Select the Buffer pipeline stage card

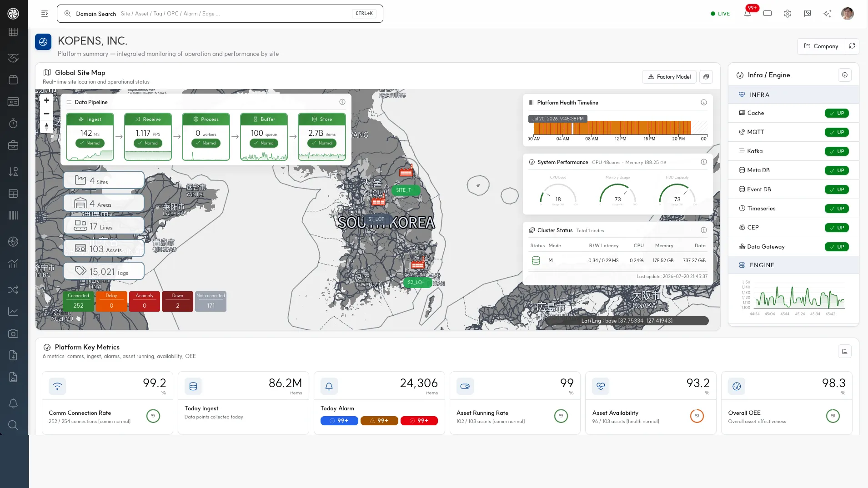pyautogui.click(x=264, y=137)
